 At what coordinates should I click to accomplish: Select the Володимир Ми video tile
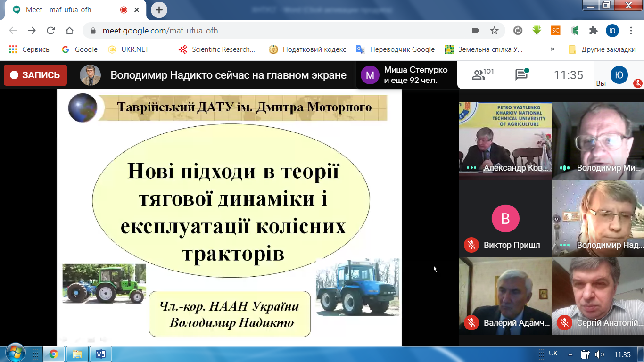598,141
